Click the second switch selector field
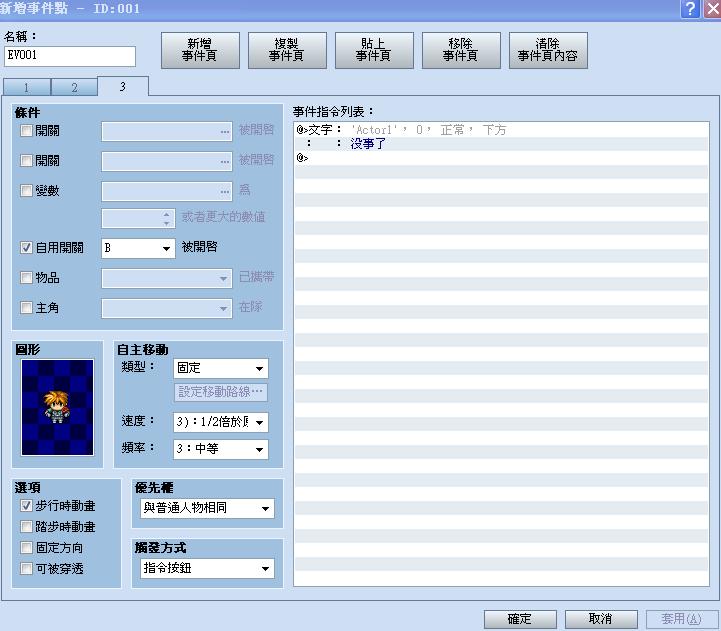 pyautogui.click(x=166, y=161)
